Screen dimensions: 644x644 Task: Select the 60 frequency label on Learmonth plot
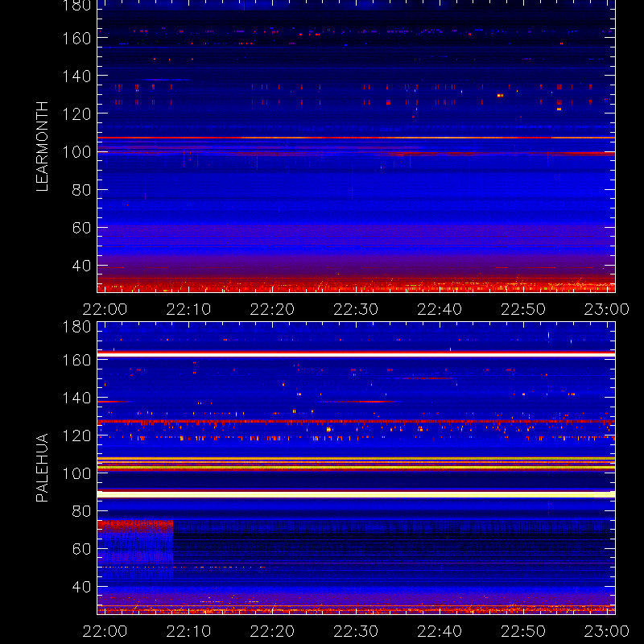[x=81, y=228]
